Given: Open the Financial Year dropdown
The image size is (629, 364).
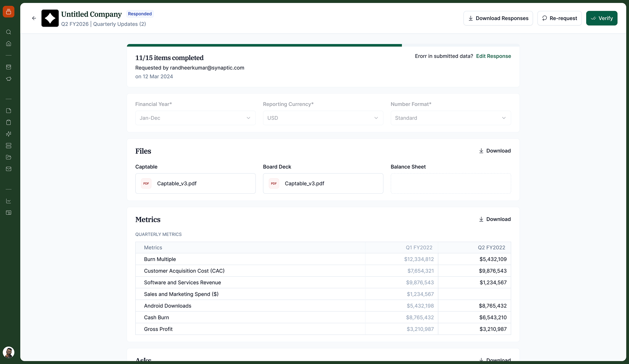Looking at the screenshot, I should click(x=195, y=118).
